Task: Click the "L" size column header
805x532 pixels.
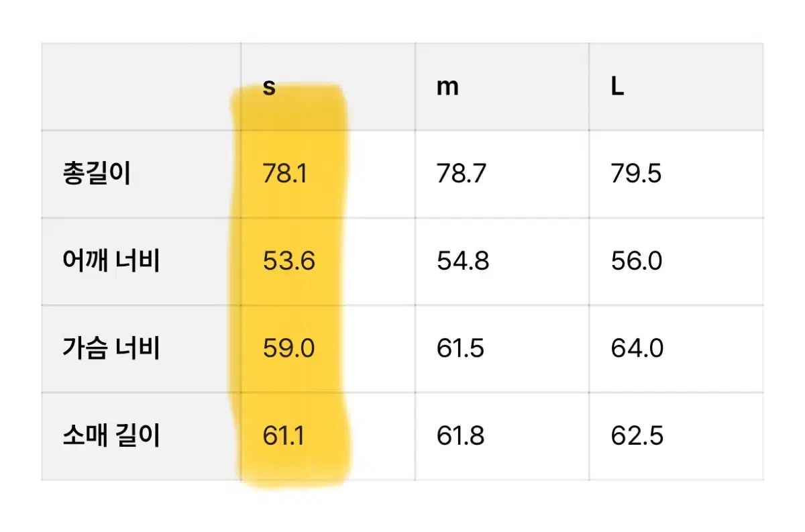Action: [617, 88]
